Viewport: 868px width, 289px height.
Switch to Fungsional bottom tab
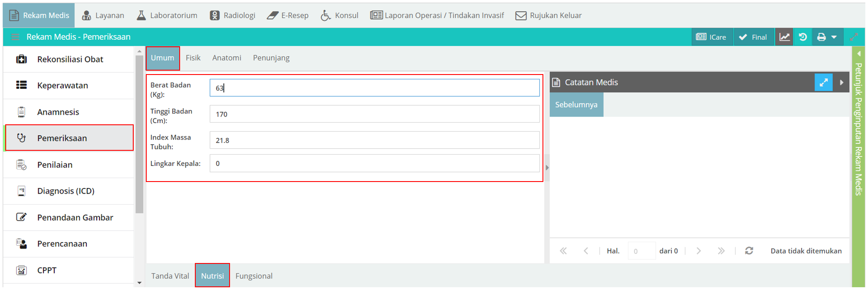click(254, 276)
